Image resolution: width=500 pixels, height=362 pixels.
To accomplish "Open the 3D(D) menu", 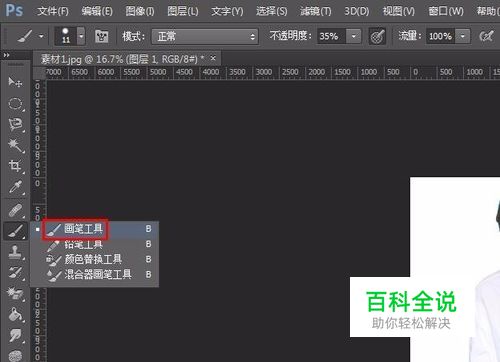I will [356, 11].
